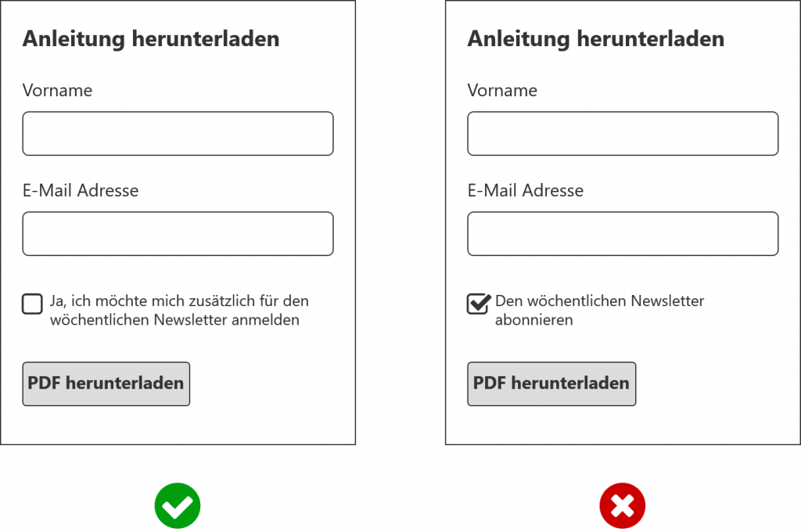Enable the unchecked 'Ja, ich möchte' newsletter checkbox
Screen dimensions: 801x532
tap(32, 304)
